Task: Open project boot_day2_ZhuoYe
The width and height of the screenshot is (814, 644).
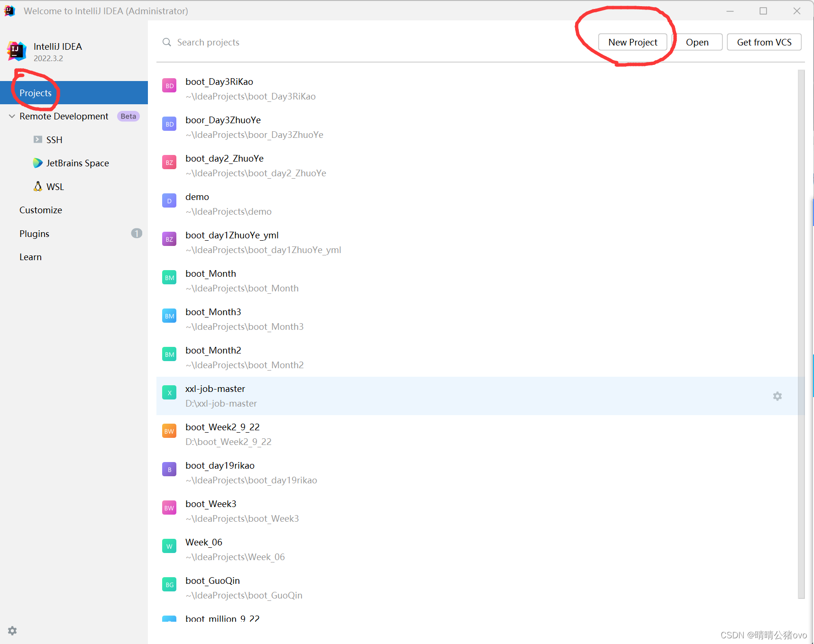Action: click(x=476, y=165)
